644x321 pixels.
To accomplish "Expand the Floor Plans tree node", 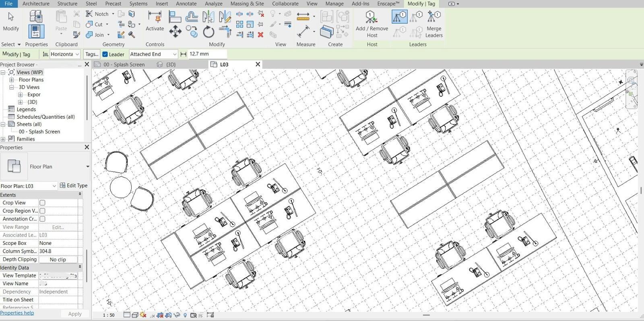I will [12, 80].
